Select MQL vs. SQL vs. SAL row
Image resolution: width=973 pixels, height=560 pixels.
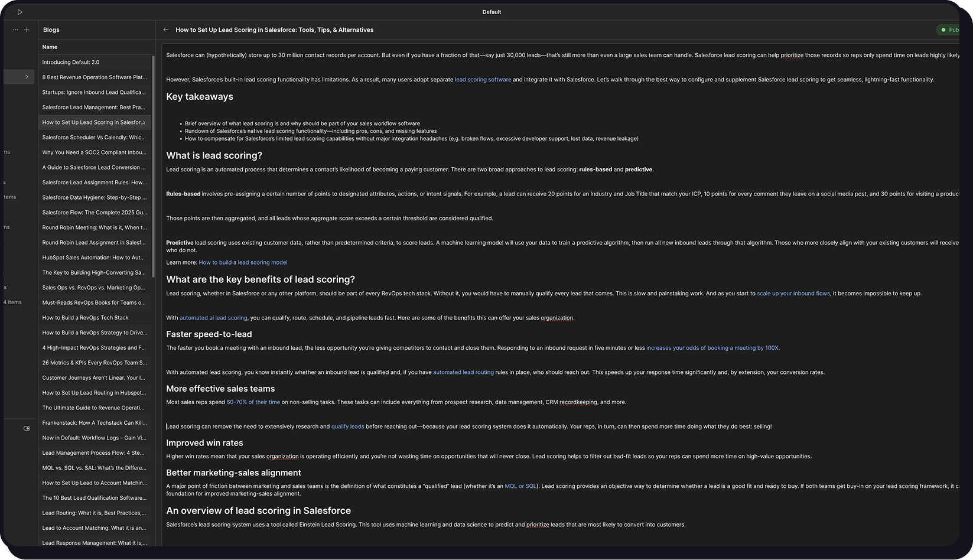(x=95, y=468)
